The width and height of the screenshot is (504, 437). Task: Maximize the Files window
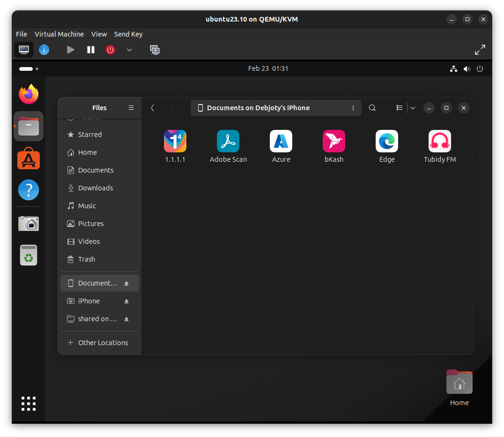tap(446, 108)
